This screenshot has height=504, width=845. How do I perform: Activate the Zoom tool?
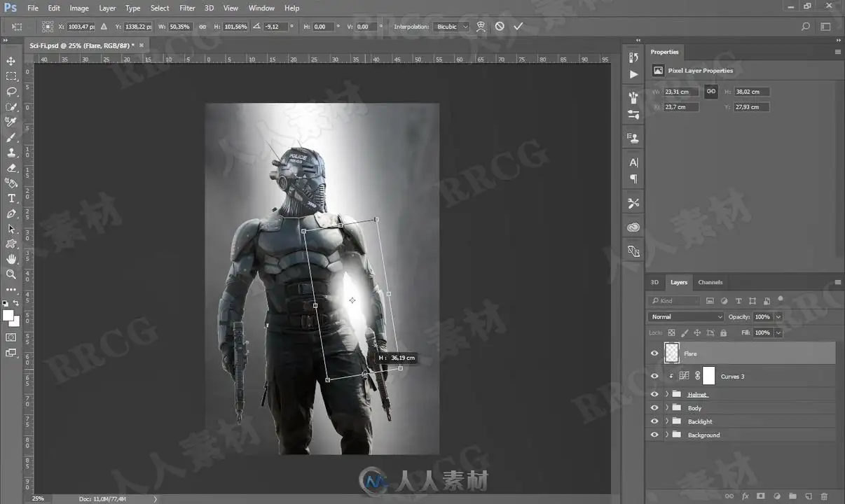click(x=11, y=274)
